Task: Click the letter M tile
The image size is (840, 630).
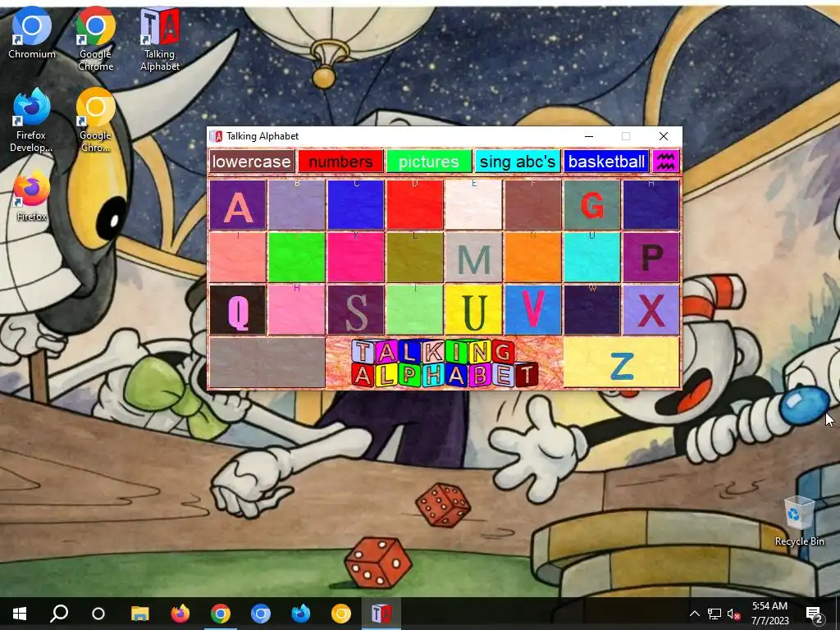Action: click(x=473, y=257)
